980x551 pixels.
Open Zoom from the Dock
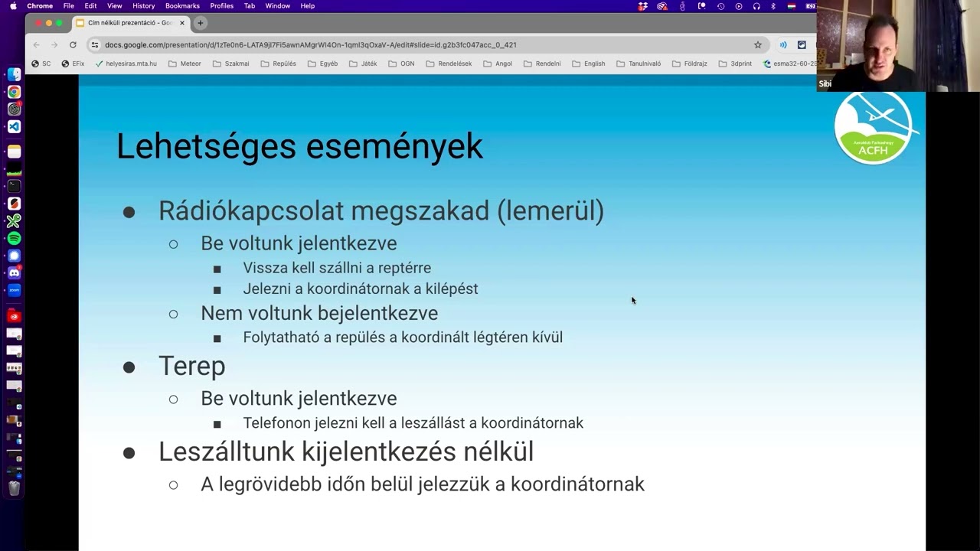(14, 290)
